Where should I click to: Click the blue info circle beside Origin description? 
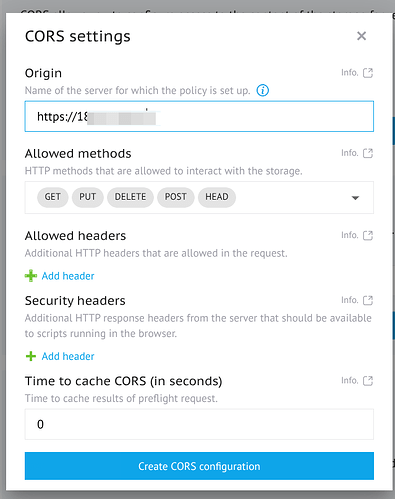tap(262, 90)
